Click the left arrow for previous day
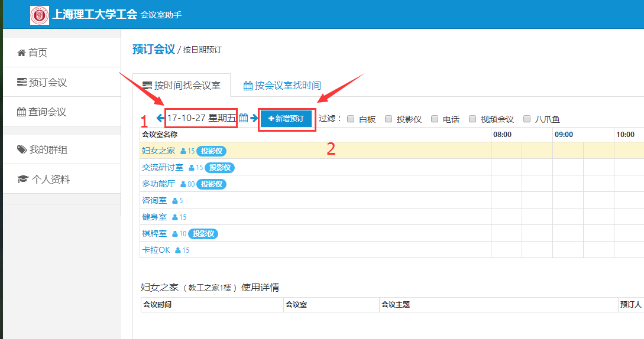The image size is (644, 339). (x=160, y=118)
